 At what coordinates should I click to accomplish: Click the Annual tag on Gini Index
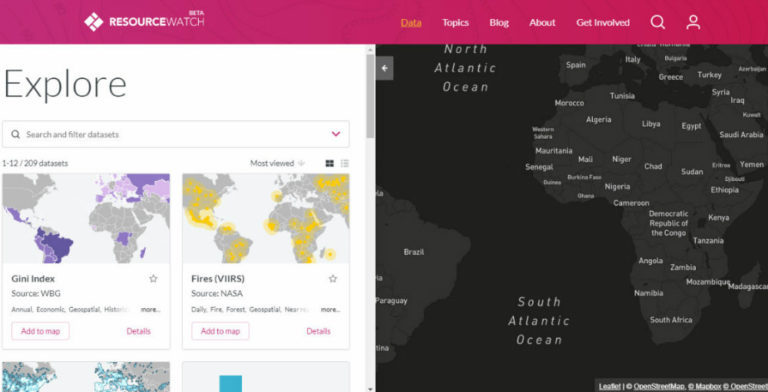pos(22,310)
